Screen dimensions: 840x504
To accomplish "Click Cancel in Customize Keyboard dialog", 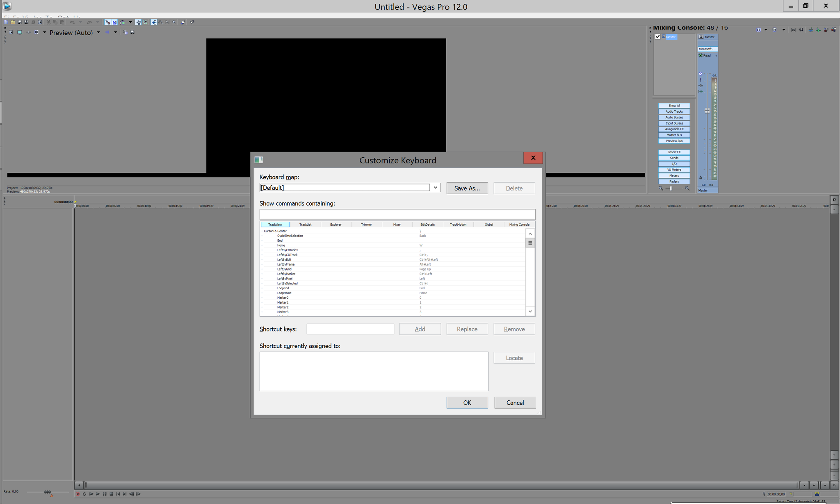I will (515, 402).
